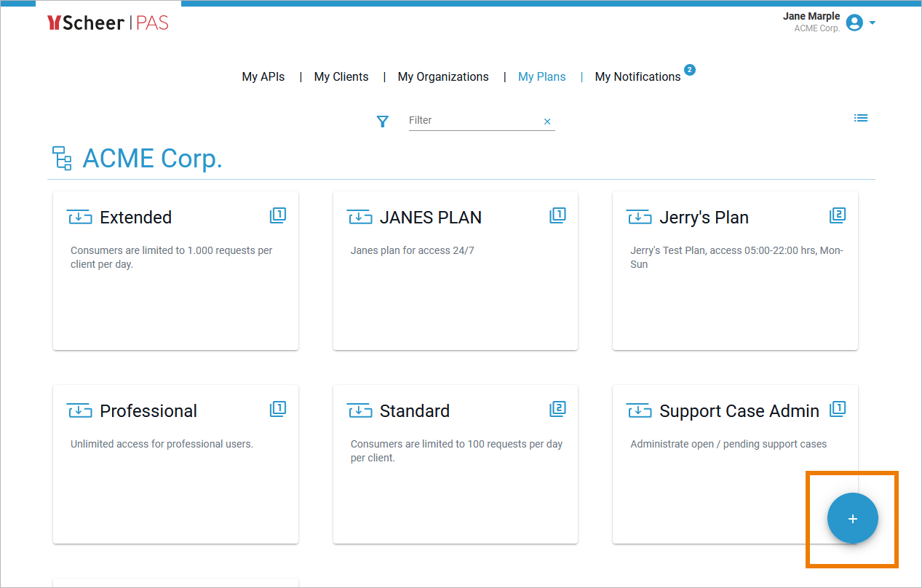Click the filter funnel icon

[x=383, y=122]
